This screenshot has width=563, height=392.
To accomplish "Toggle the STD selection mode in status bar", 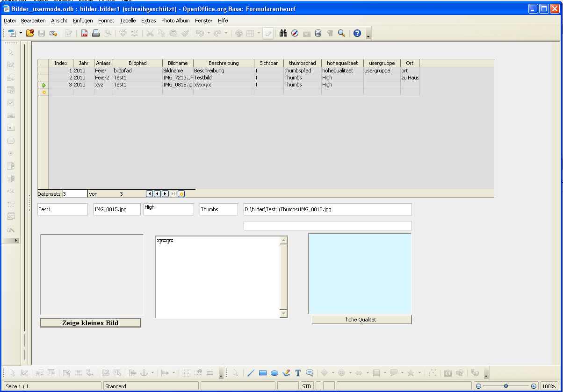I will (x=307, y=386).
